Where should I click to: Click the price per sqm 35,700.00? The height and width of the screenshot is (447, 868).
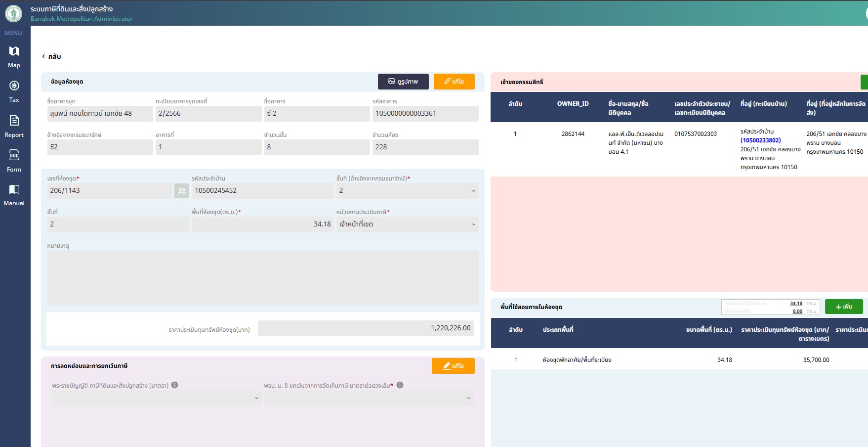(816, 360)
